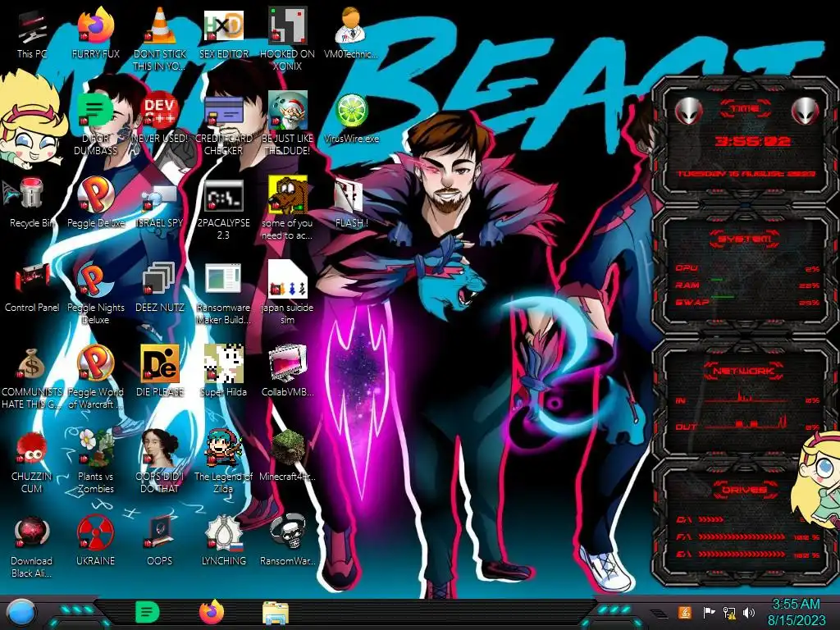Click the right alien head logo
The height and width of the screenshot is (630, 840).
pyautogui.click(x=805, y=111)
